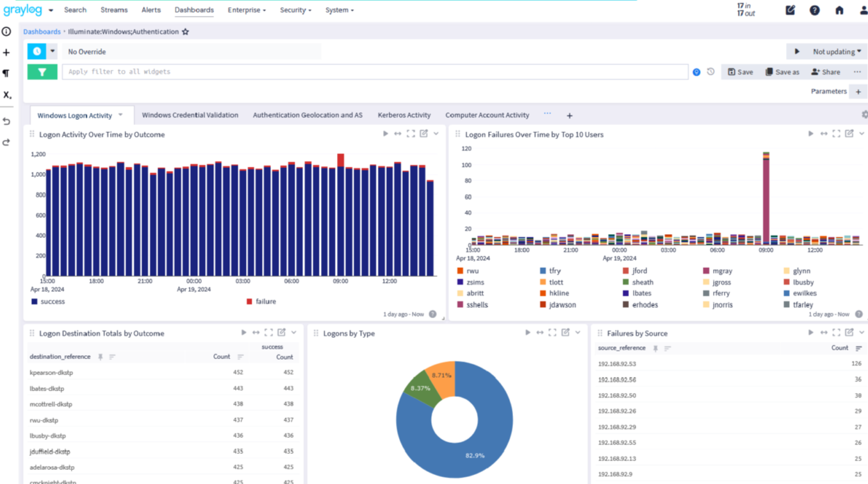Image resolution: width=868 pixels, height=484 pixels.
Task: Open the Enterprise dropdown menu
Action: (x=247, y=10)
